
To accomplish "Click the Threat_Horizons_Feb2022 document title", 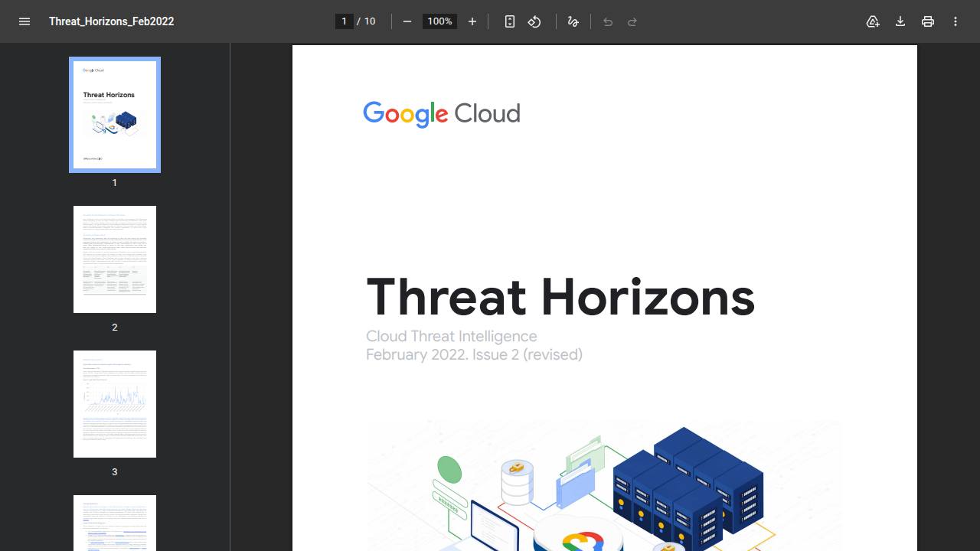I will (x=112, y=21).
